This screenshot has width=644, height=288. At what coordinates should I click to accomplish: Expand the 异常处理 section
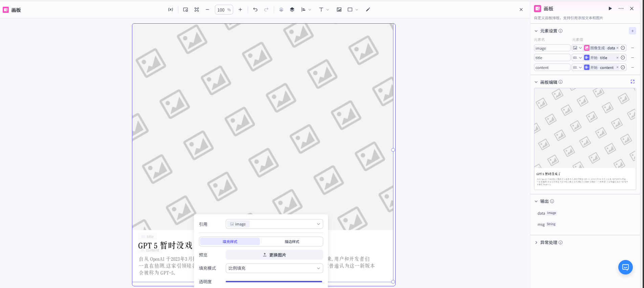tap(536, 242)
